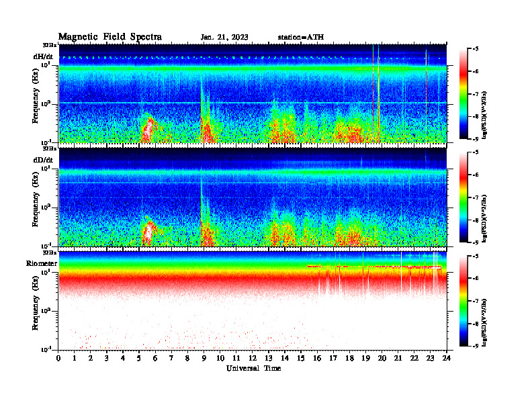Click hour "9" on Universal Time axis
532x411 pixels.
pyautogui.click(x=204, y=358)
